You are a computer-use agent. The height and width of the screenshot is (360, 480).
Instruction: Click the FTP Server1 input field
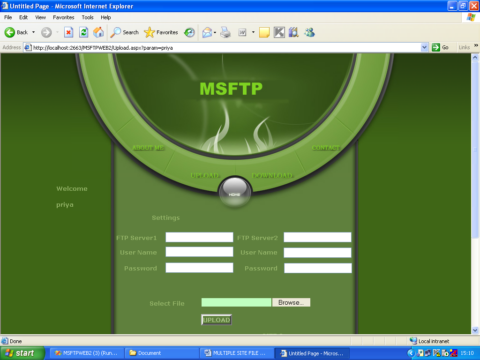point(199,237)
